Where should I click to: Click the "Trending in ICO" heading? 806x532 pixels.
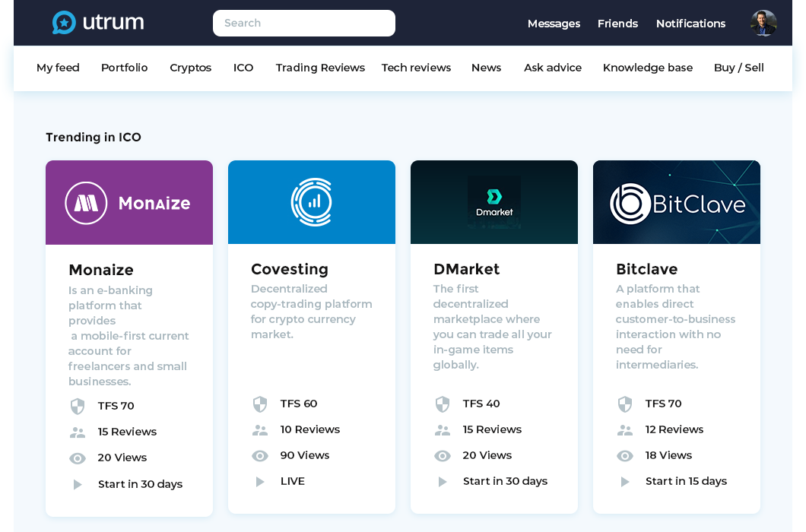pyautogui.click(x=94, y=138)
